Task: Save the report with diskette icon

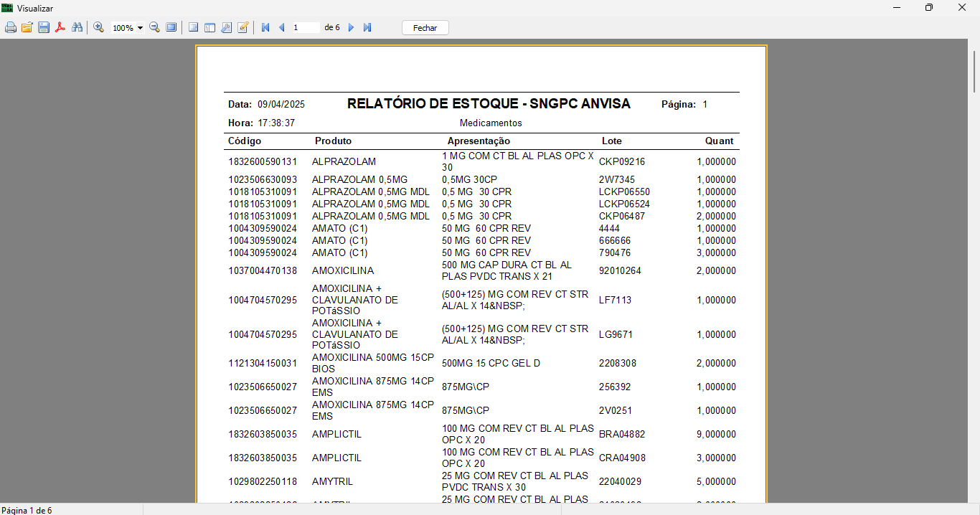Action: tap(44, 28)
